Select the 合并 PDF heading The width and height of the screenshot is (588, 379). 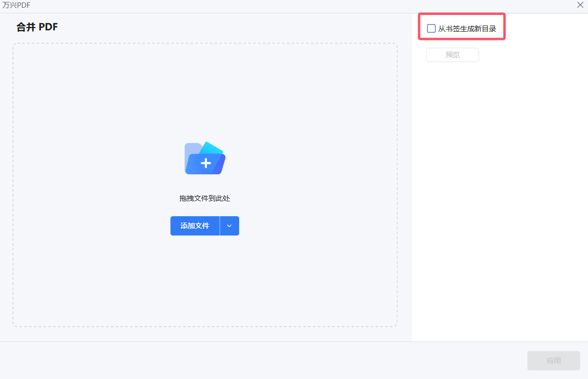[37, 27]
